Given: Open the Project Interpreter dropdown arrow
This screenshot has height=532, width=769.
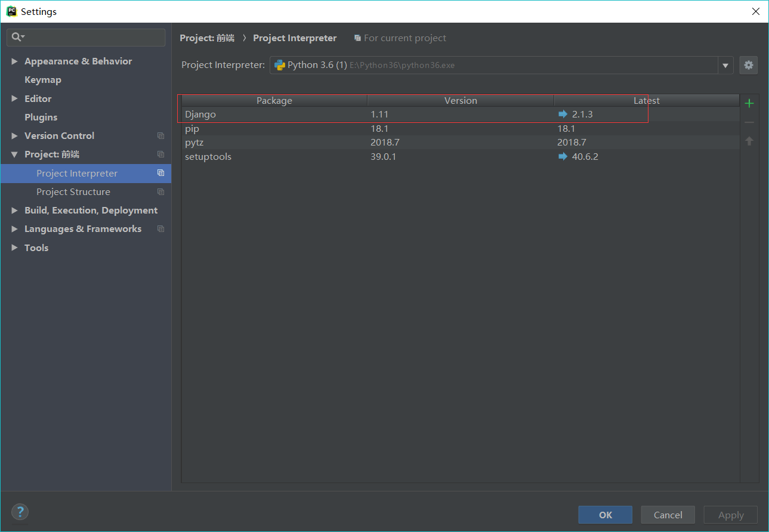Looking at the screenshot, I should pyautogui.click(x=725, y=65).
